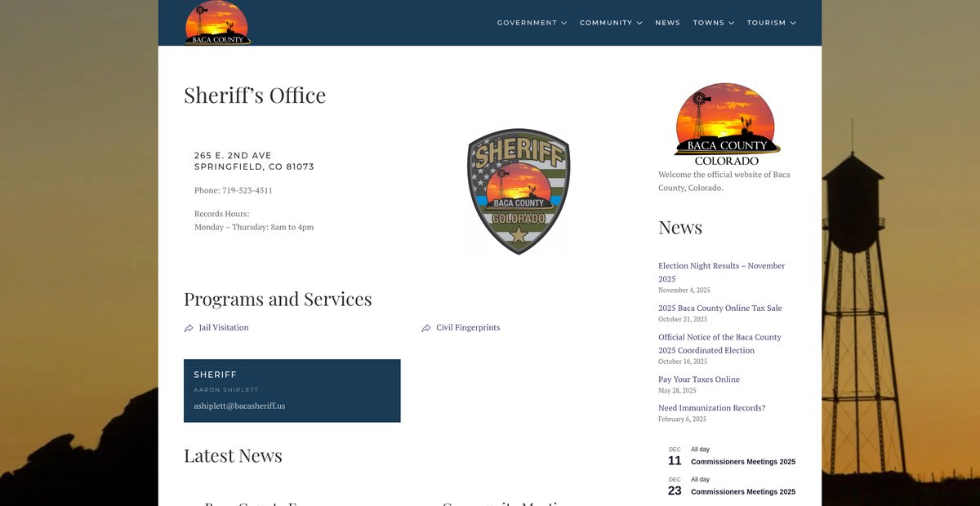Open the Civil Fingerprints link

pos(468,327)
